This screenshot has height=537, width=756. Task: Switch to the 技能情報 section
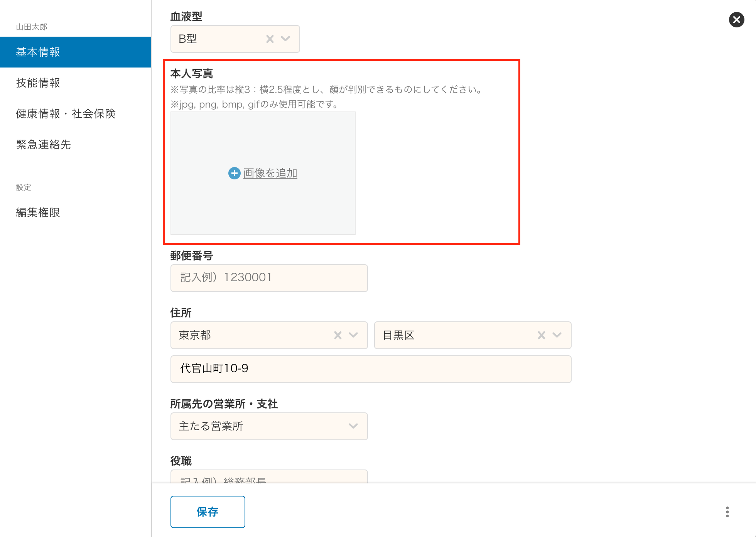(38, 83)
